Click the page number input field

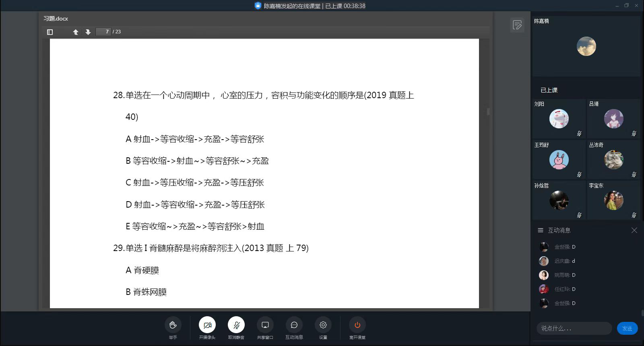(x=103, y=32)
